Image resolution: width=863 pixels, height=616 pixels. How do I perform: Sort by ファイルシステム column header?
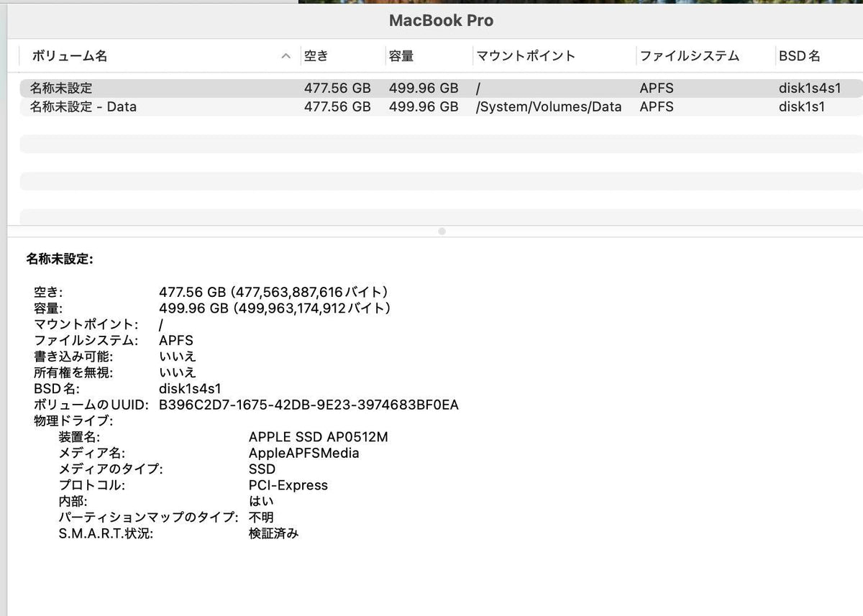point(689,56)
